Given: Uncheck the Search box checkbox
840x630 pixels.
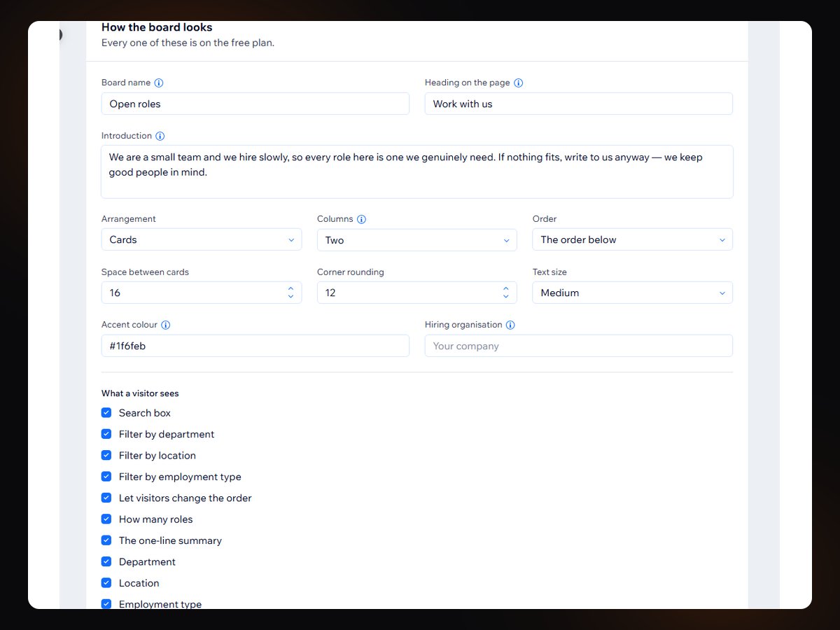Looking at the screenshot, I should click(x=106, y=413).
